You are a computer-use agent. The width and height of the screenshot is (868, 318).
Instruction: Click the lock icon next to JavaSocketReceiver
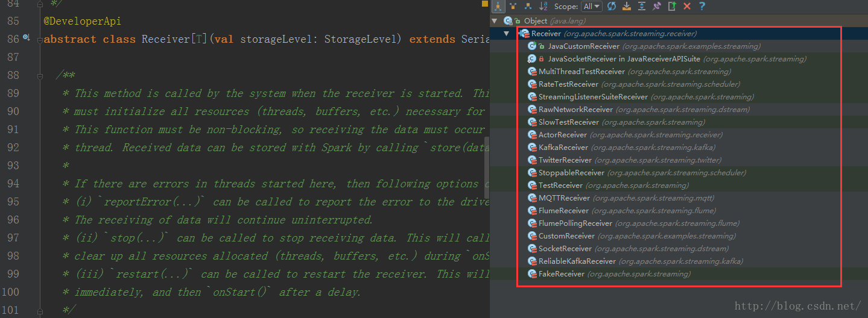(542, 59)
